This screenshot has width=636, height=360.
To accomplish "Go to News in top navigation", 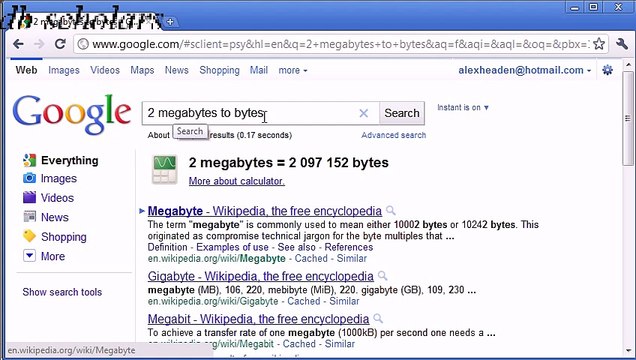I will 176,70.
